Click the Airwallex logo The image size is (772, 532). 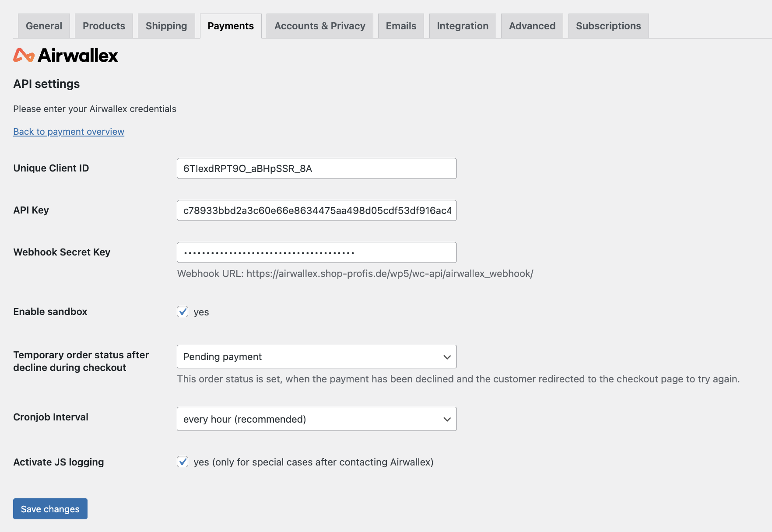[66, 55]
